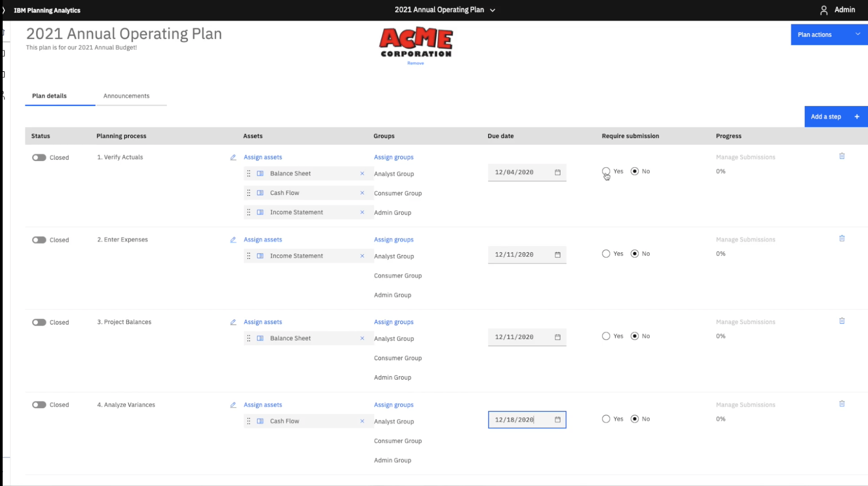Click Assign groups for Verify Actuals
The image size is (868, 486).
393,157
